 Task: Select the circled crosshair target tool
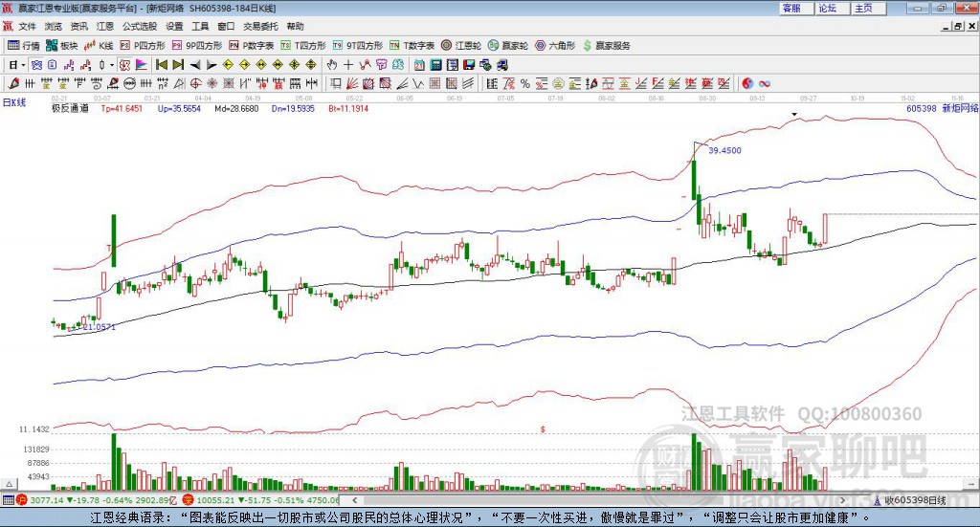coord(195,83)
